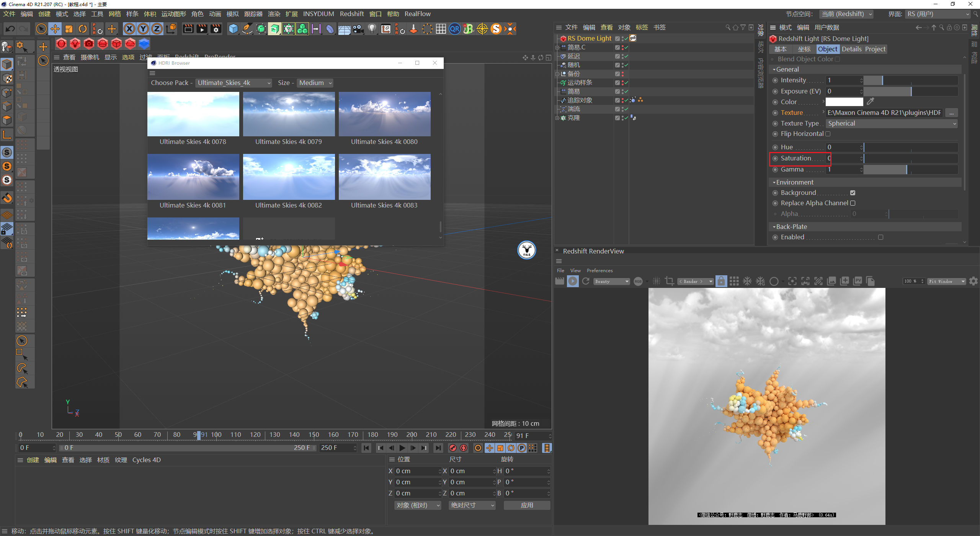Click the Undo arrow icon

(10, 29)
